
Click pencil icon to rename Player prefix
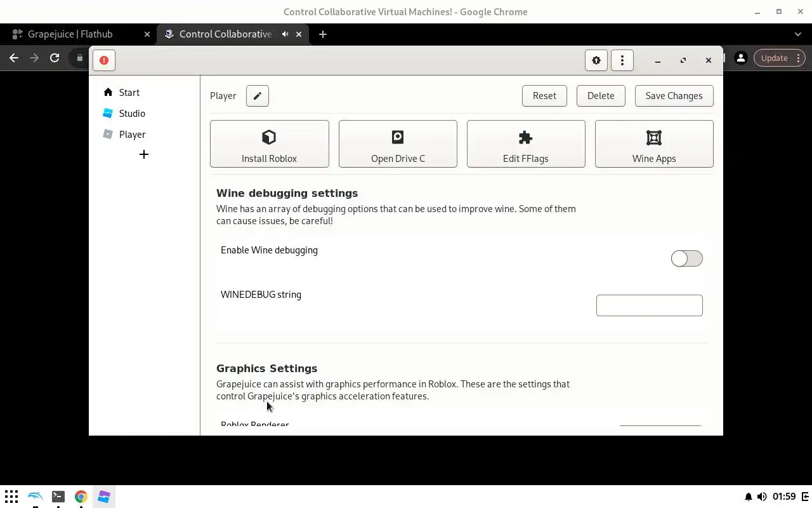[x=258, y=96]
